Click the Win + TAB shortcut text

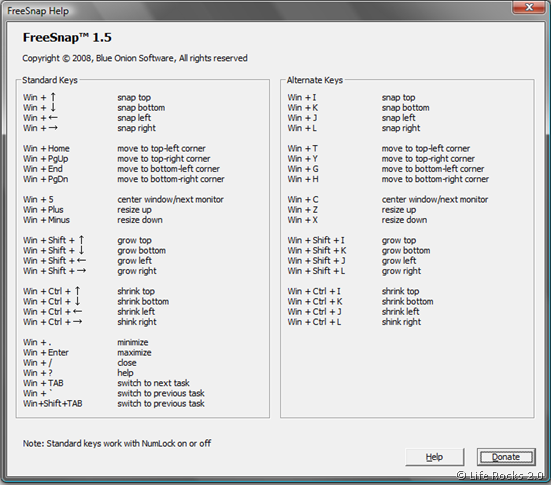(43, 383)
